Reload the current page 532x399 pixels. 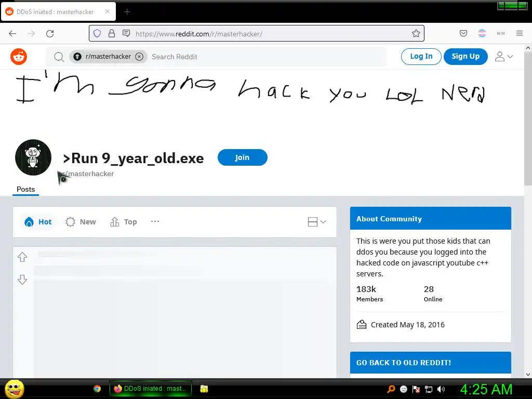click(x=50, y=34)
